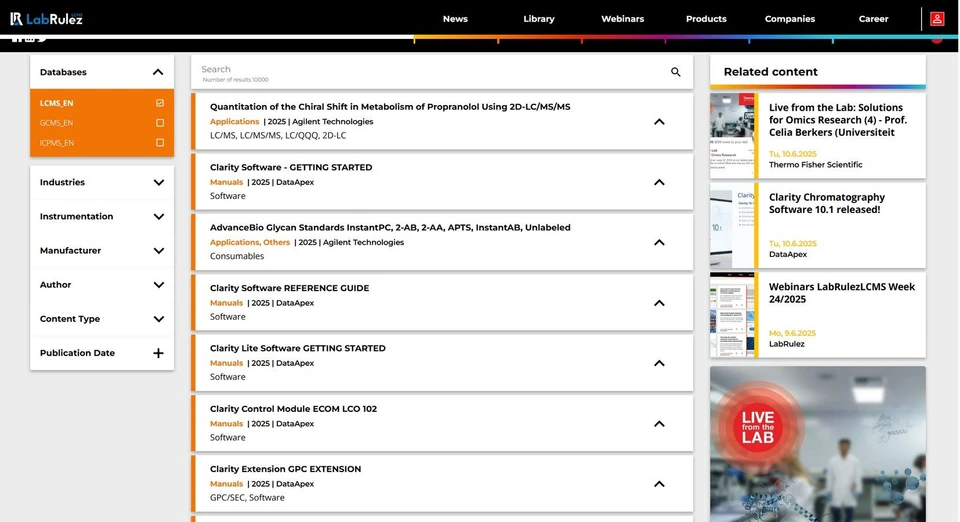Expand the Industries filter
The height and width of the screenshot is (522, 960).
[159, 182]
